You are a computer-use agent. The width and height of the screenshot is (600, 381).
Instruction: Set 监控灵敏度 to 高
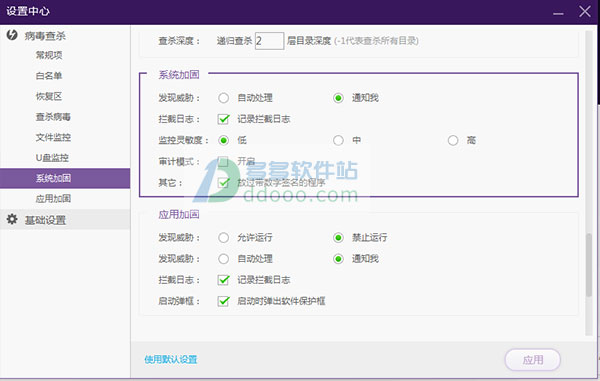point(453,140)
